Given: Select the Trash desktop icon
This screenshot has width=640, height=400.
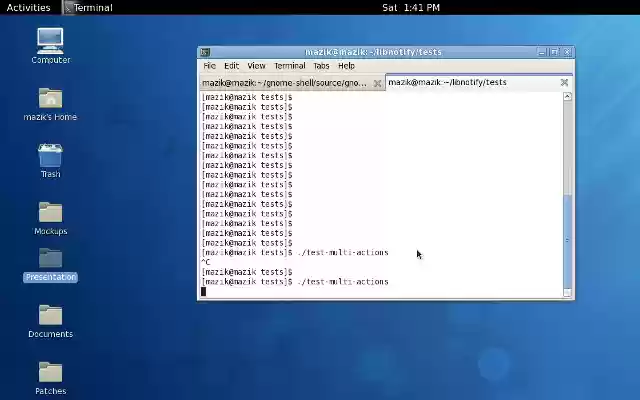Looking at the screenshot, I should coord(50,161).
